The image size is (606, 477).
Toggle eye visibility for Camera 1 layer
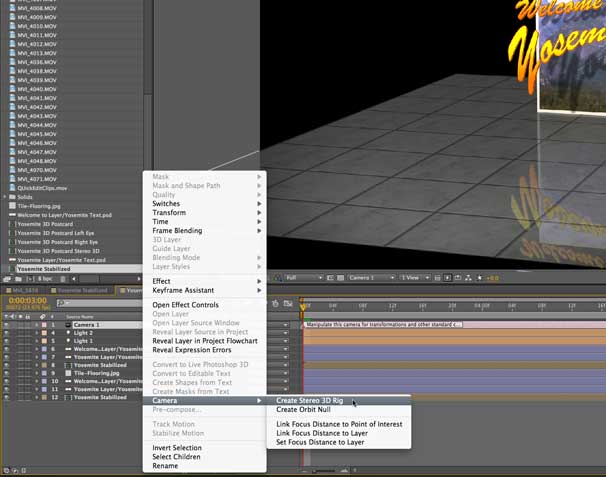tap(6, 325)
